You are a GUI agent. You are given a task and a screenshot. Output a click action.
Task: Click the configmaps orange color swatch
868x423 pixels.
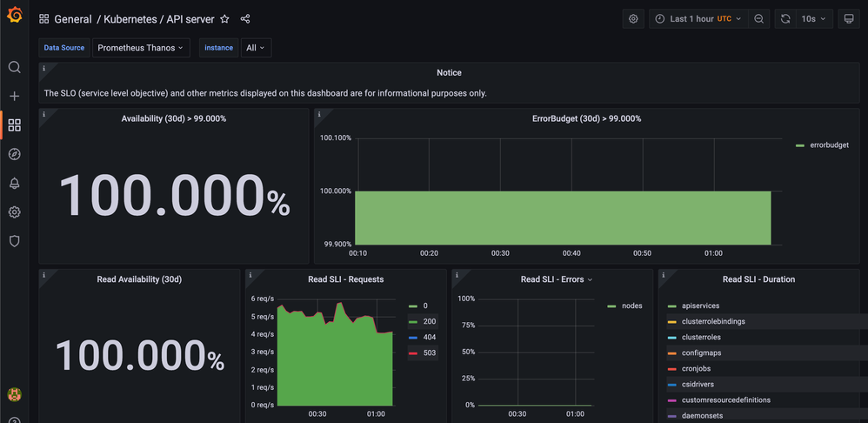click(x=672, y=352)
